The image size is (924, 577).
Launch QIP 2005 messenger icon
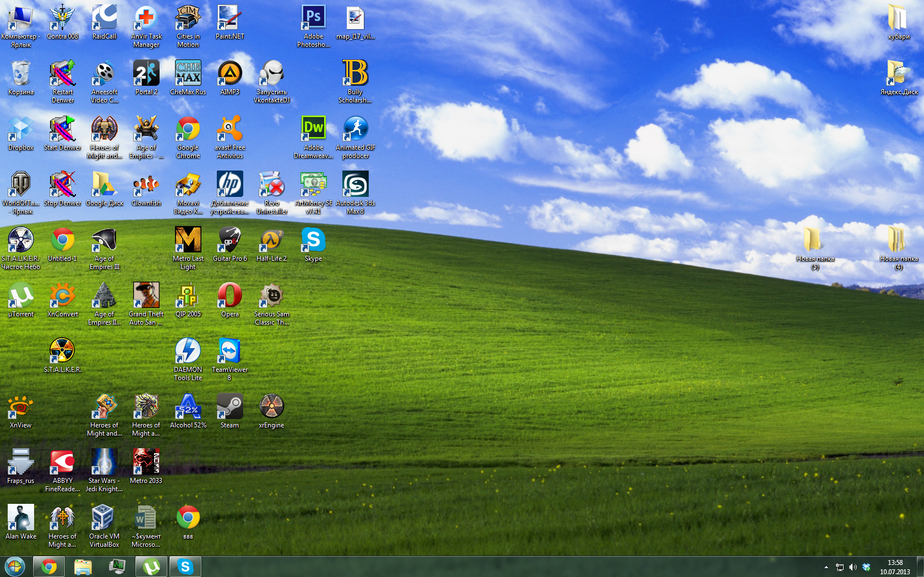[188, 300]
